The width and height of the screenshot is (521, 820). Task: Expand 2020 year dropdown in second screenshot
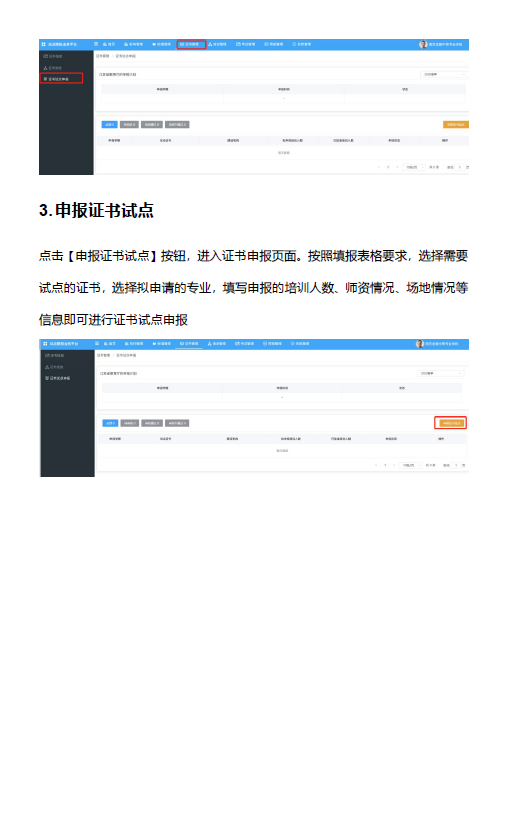click(x=440, y=373)
